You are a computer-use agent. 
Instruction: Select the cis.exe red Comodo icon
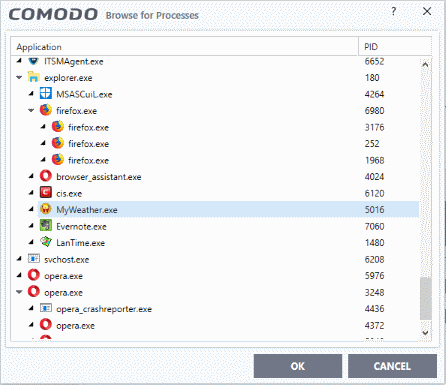(46, 193)
